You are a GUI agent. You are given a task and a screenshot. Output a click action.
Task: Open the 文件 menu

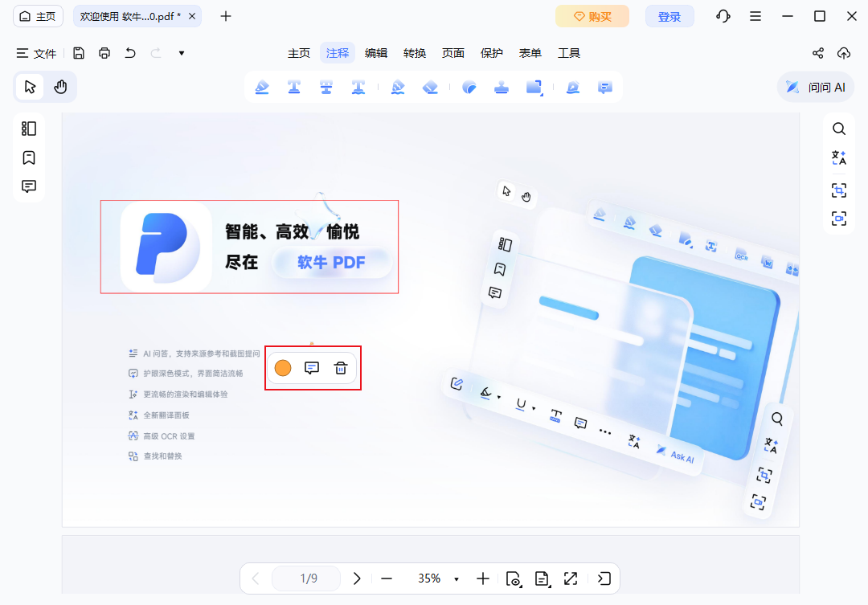coord(36,53)
